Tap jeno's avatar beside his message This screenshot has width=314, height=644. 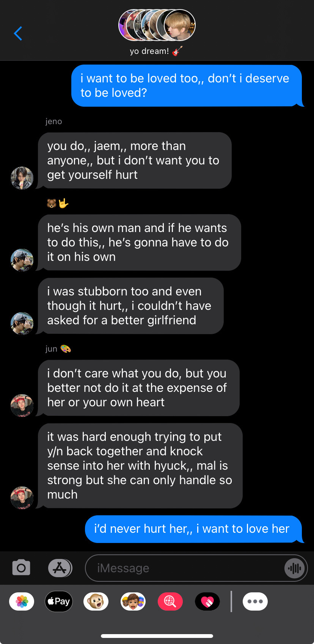pos(22,178)
